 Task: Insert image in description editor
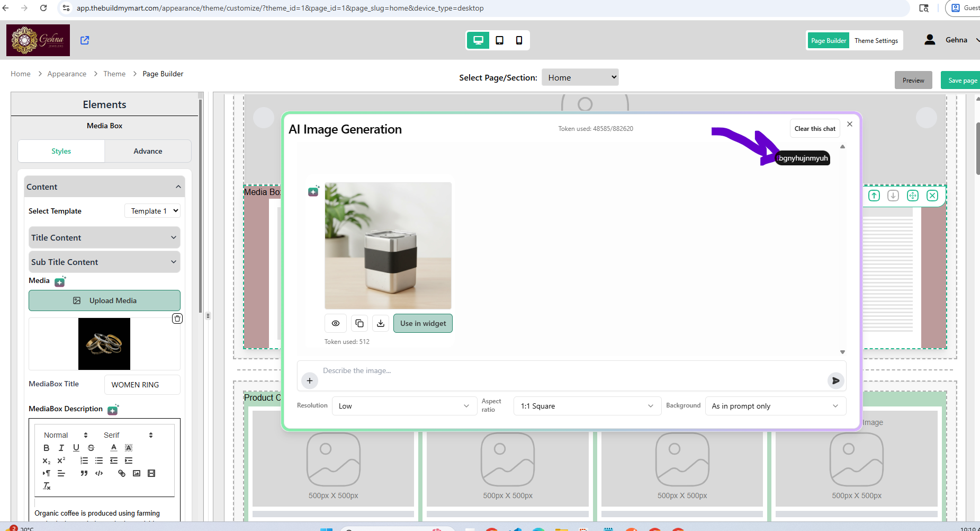(137, 473)
